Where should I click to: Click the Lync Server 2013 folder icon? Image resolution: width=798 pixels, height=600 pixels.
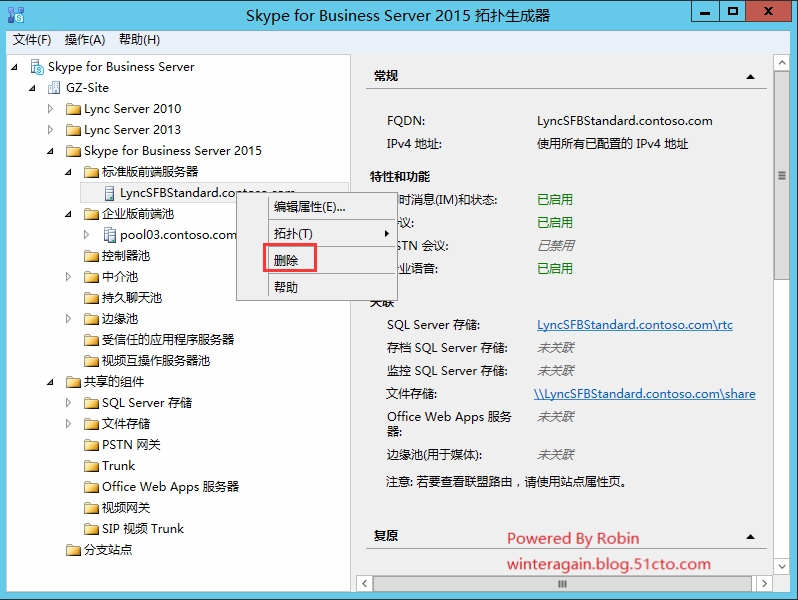point(73,130)
